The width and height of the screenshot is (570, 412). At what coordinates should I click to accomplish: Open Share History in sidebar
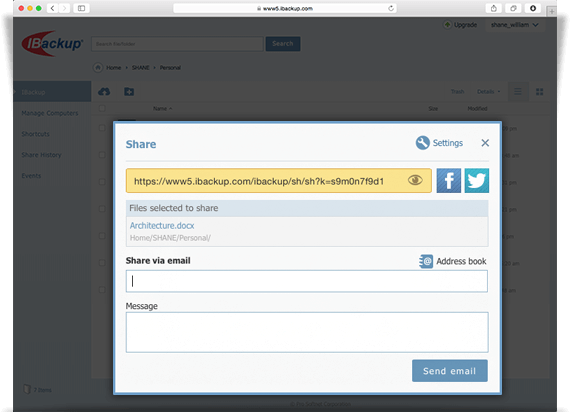click(41, 155)
